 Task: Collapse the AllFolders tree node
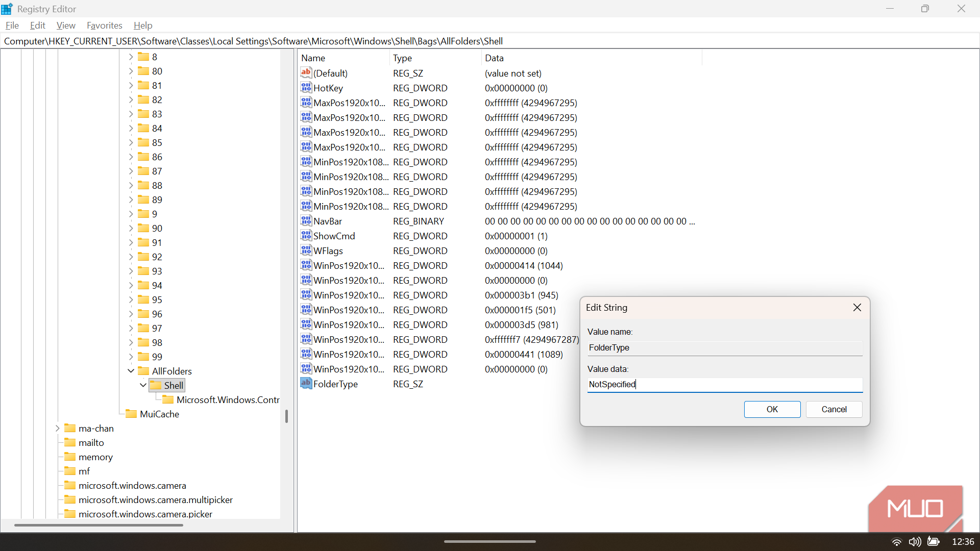[x=131, y=371]
